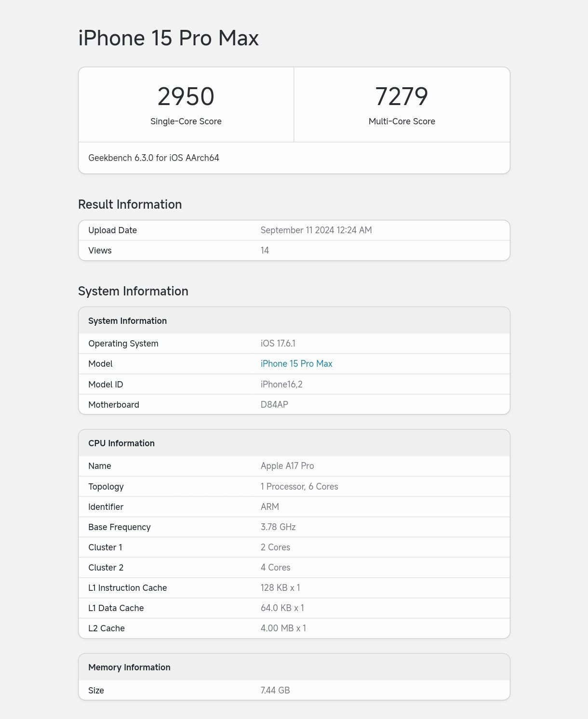This screenshot has width=588, height=719.
Task: Click the Multi-Core Score label
Action: pyautogui.click(x=402, y=121)
